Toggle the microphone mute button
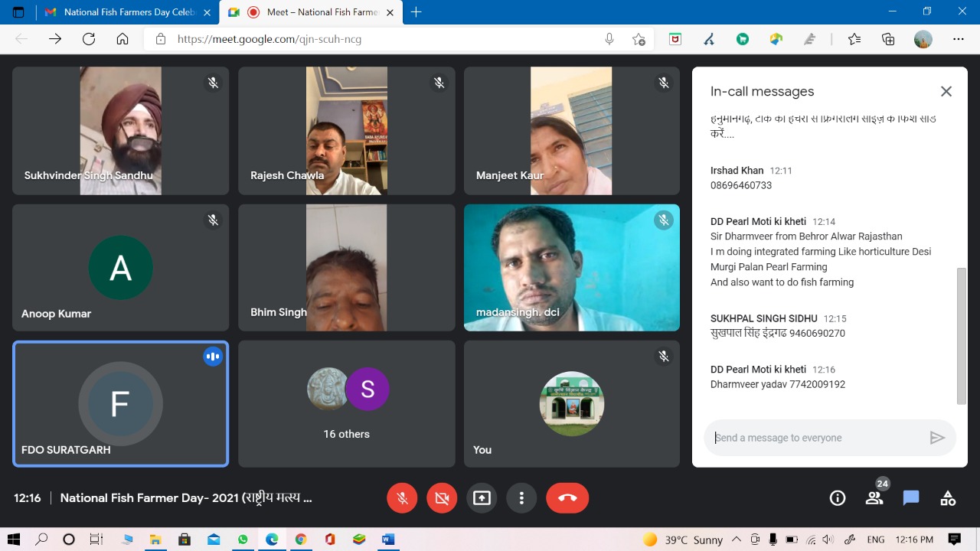This screenshot has height=551, width=980. [402, 498]
